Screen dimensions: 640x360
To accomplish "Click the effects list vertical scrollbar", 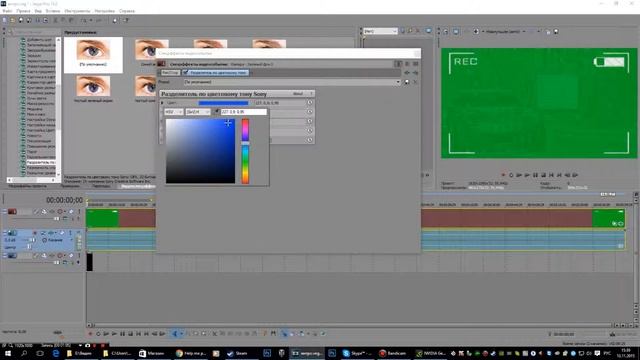I will click(58, 107).
